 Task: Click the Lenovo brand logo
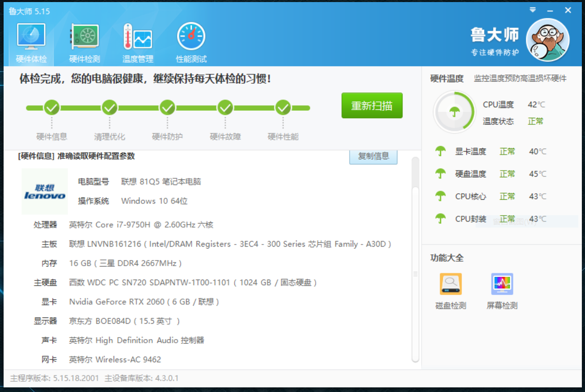click(x=45, y=191)
